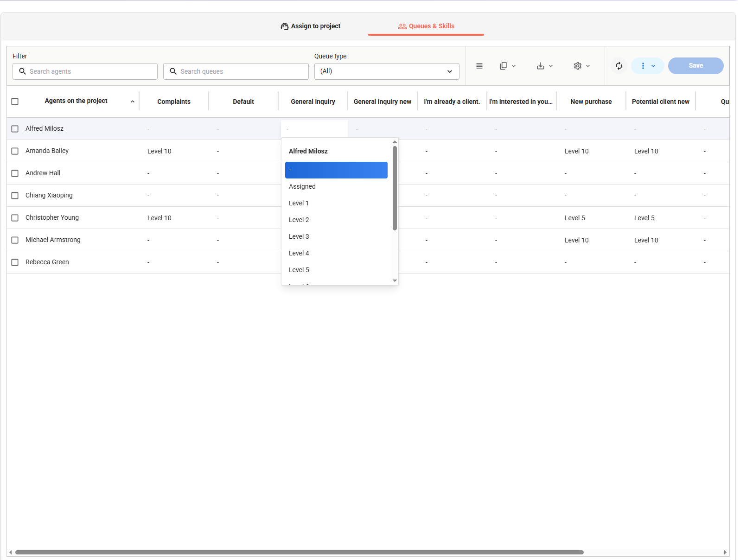Click into the Search queues field
This screenshot has width=740, height=560.
point(241,71)
